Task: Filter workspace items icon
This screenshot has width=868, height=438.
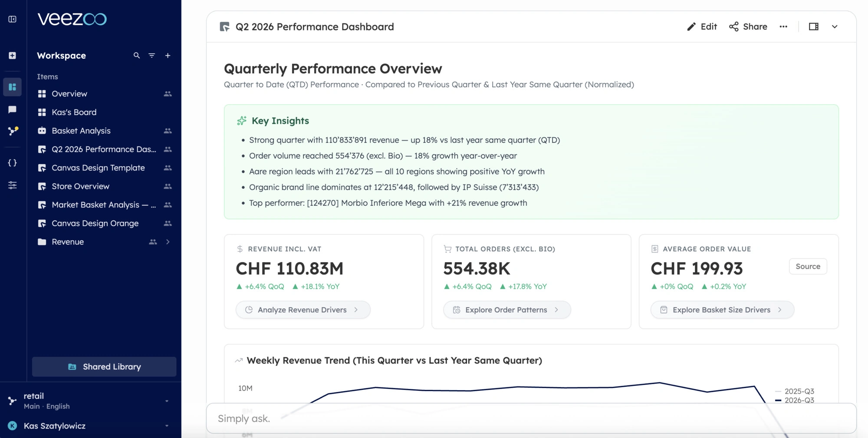Action: 152,56
